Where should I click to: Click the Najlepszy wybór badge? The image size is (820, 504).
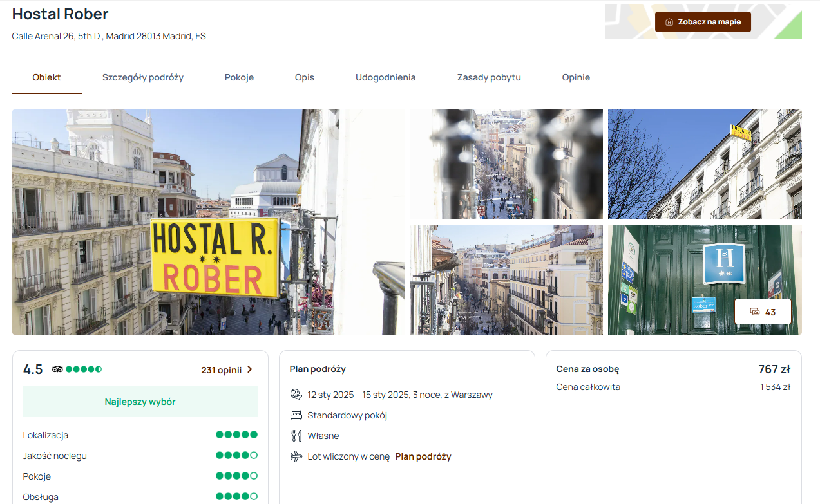pos(140,402)
